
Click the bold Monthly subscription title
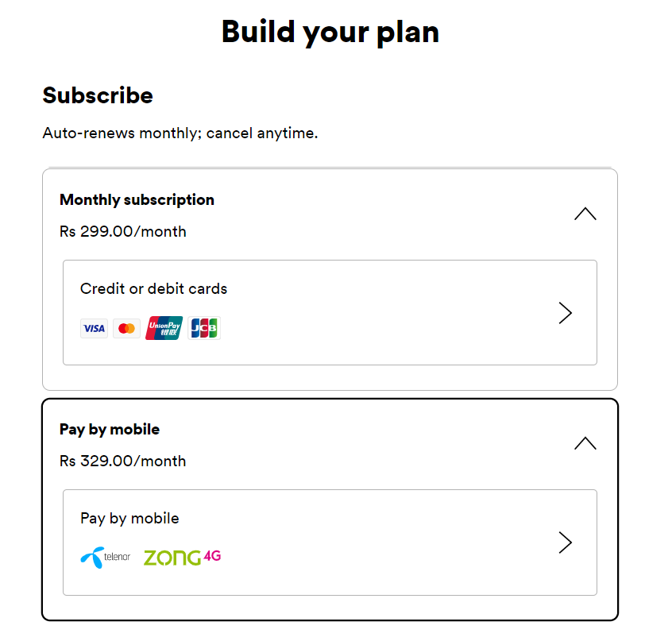pos(137,199)
